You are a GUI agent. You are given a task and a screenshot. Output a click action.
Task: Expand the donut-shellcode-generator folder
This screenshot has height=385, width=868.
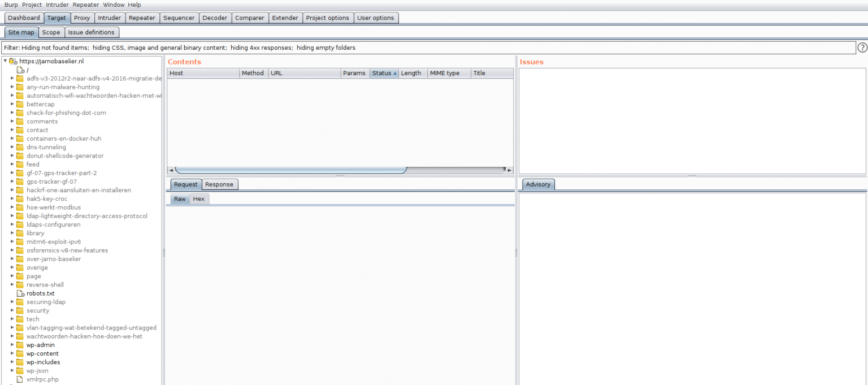tap(12, 155)
